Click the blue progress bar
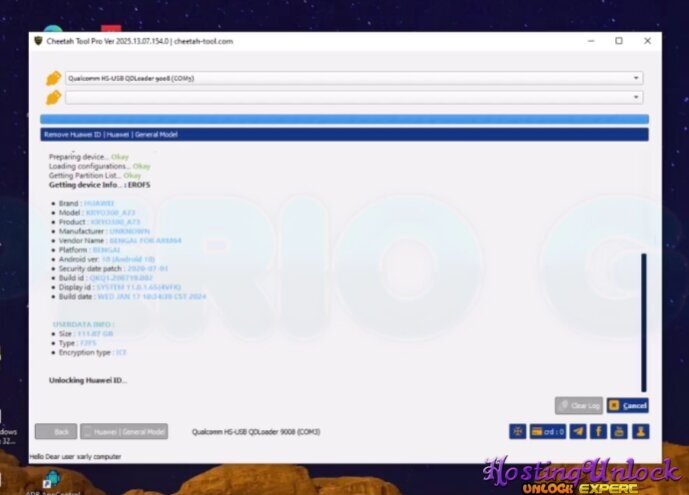The image size is (689, 495). click(x=344, y=119)
